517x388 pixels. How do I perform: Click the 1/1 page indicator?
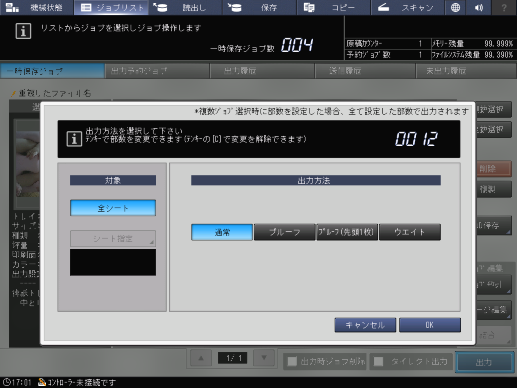[x=232, y=358]
